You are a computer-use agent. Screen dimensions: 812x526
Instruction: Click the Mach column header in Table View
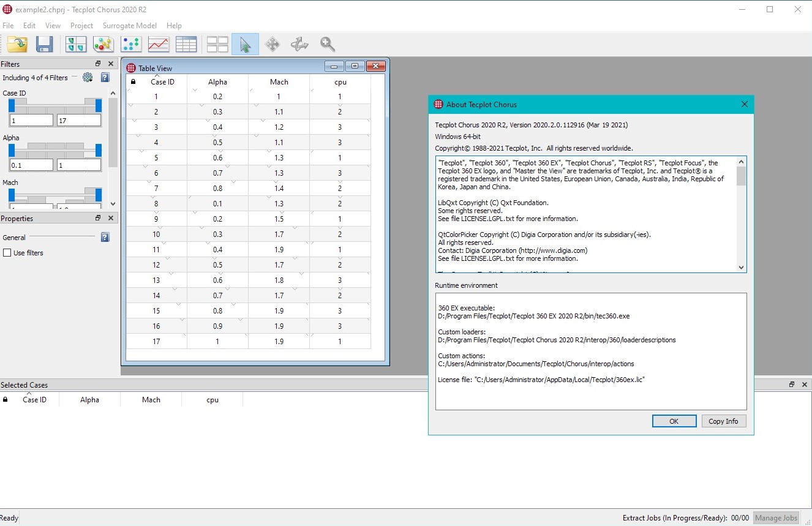pos(279,81)
